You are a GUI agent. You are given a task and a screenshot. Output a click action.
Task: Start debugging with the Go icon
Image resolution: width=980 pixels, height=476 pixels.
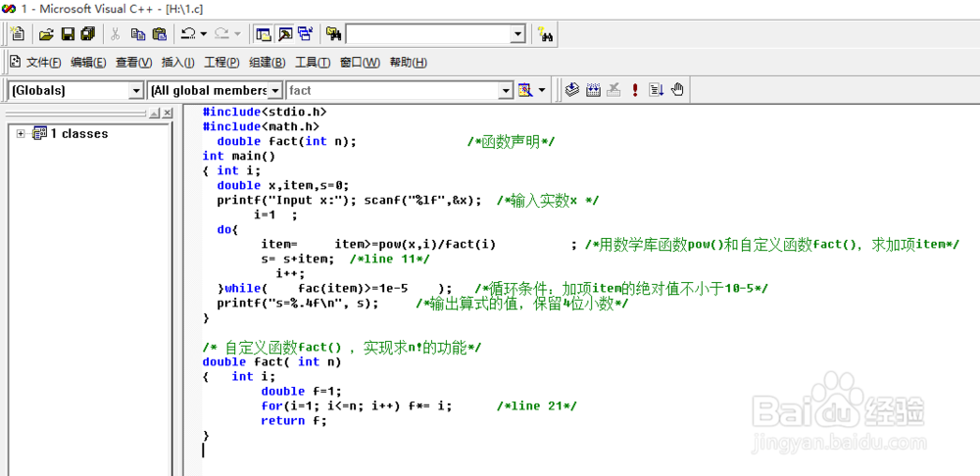(656, 90)
